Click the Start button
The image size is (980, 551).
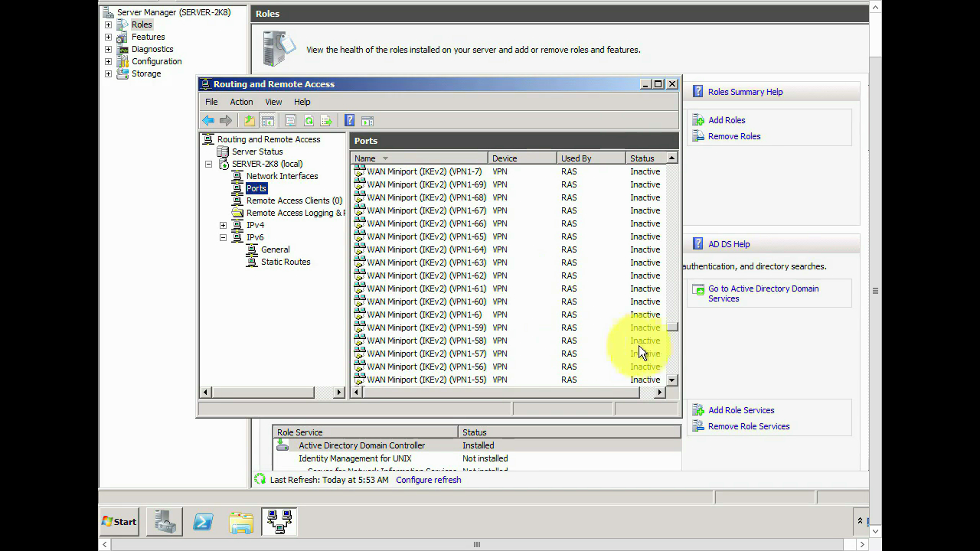pos(119,522)
